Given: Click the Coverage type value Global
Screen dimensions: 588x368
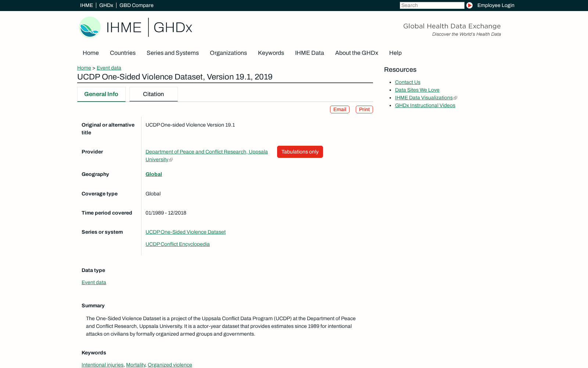Looking at the screenshot, I should coord(153,194).
